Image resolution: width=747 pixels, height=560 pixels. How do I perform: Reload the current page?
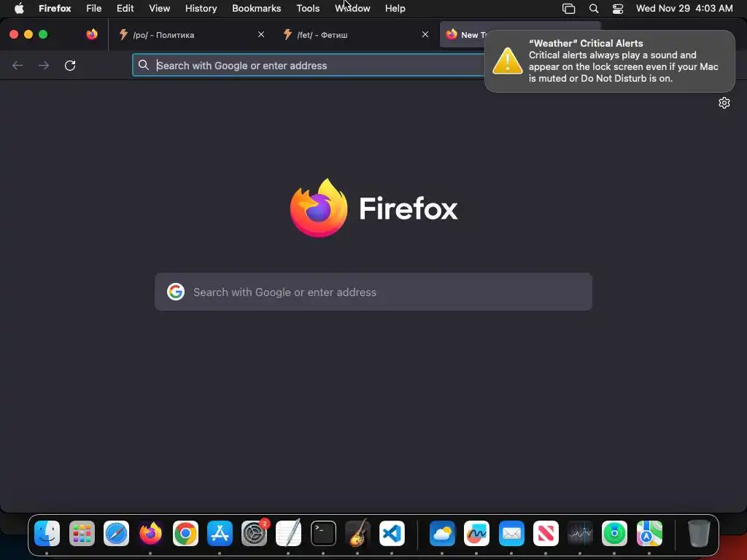[70, 65]
